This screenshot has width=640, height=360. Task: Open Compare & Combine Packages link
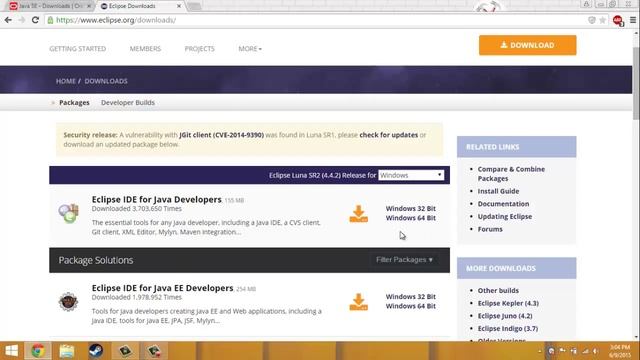[511, 173]
